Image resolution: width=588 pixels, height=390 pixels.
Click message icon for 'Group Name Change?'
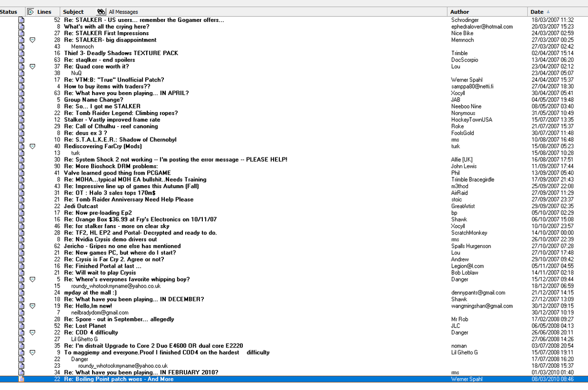point(21,100)
